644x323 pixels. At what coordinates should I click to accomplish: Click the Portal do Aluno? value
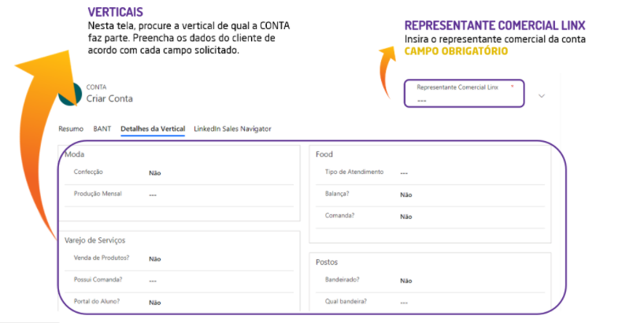pyautogui.click(x=155, y=302)
